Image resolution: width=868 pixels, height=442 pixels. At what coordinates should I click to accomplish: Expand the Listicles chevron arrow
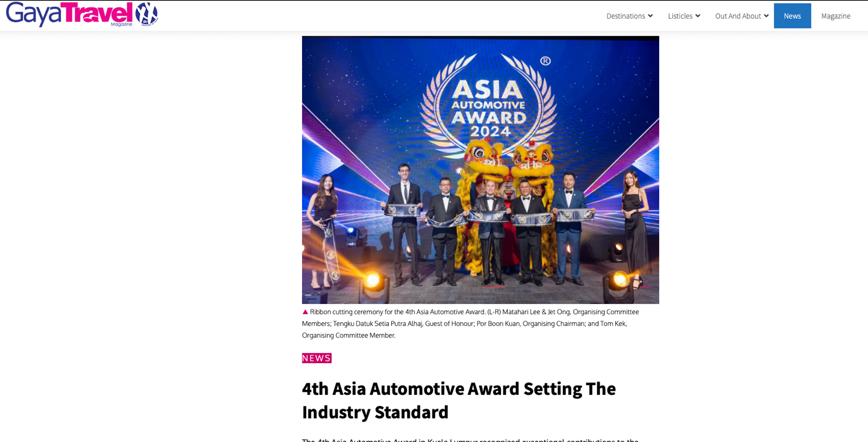(x=698, y=16)
